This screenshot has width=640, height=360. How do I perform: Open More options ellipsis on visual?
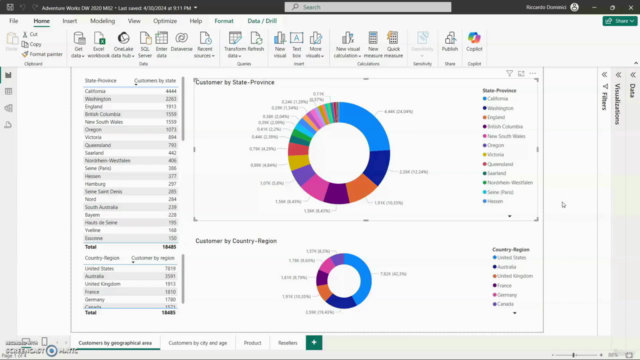click(x=533, y=73)
